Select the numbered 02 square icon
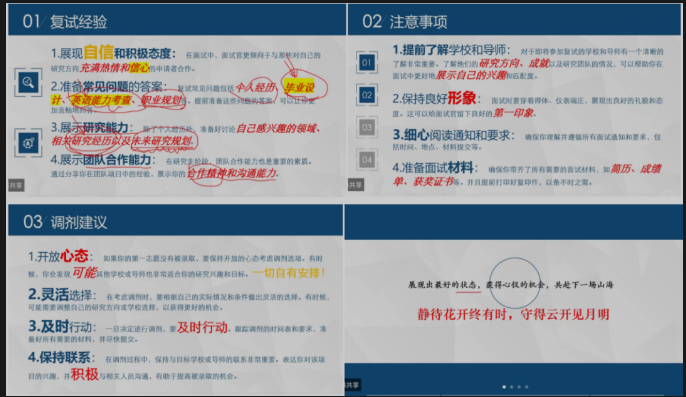 click(367, 95)
